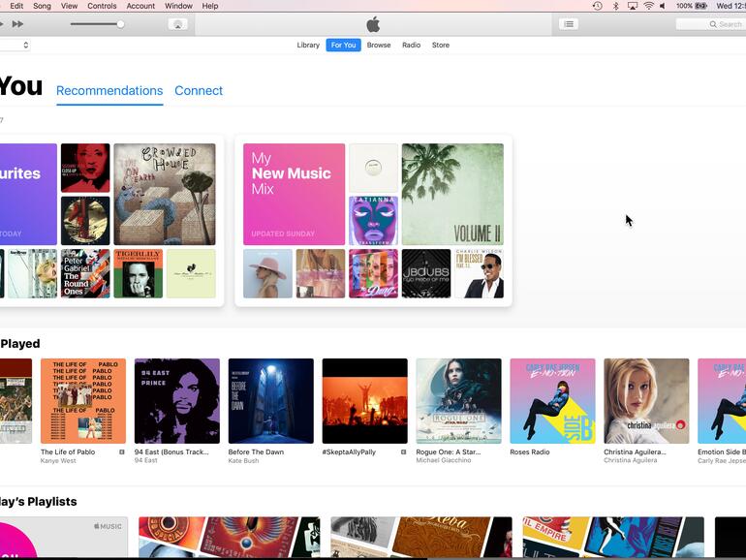Click the Kanye West artist name
The height and width of the screenshot is (560, 746).
[x=58, y=460]
